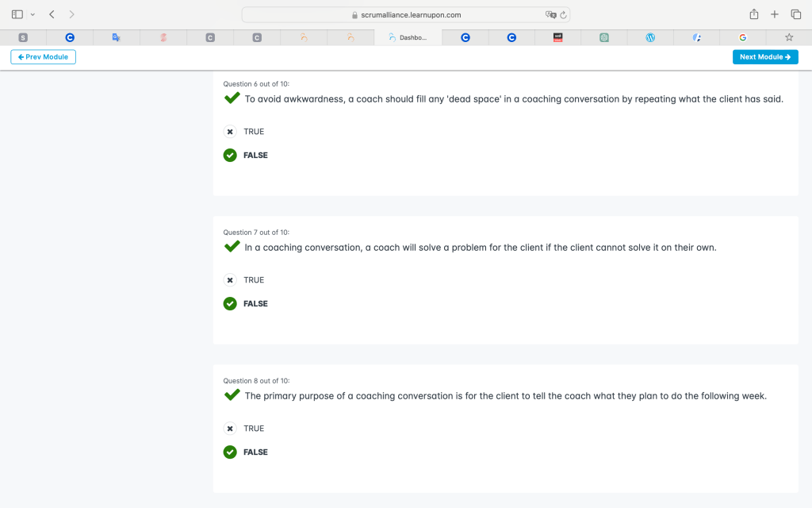The width and height of the screenshot is (812, 508).
Task: Go back with the back arrow
Action: pos(52,14)
